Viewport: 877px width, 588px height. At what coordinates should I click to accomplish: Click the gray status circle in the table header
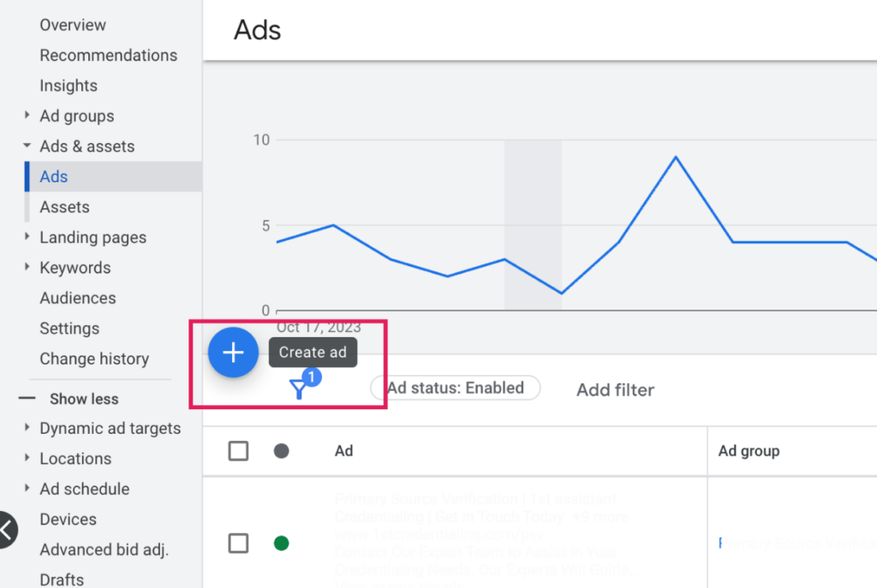pyautogui.click(x=282, y=451)
